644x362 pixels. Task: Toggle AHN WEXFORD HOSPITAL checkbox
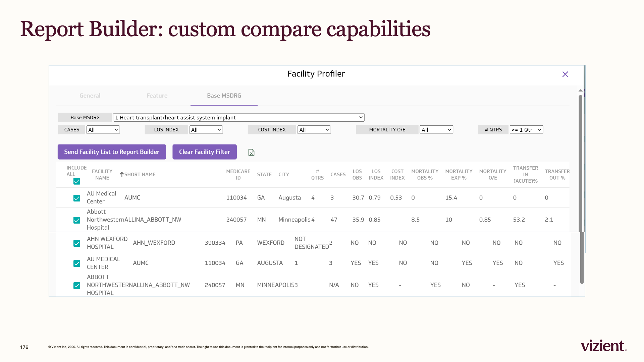[x=77, y=243]
